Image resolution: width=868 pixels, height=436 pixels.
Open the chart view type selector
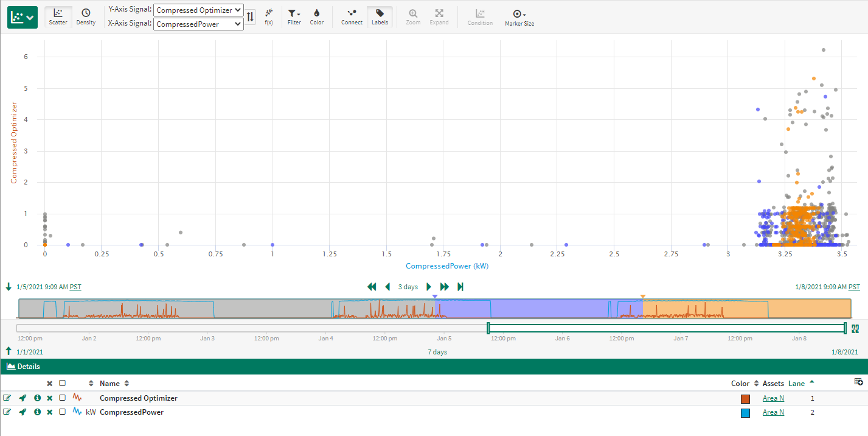pos(23,18)
